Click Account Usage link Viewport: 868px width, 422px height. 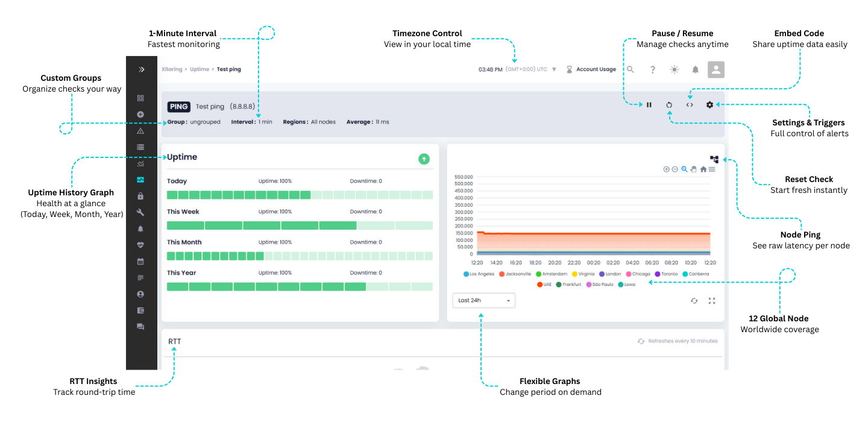596,69
